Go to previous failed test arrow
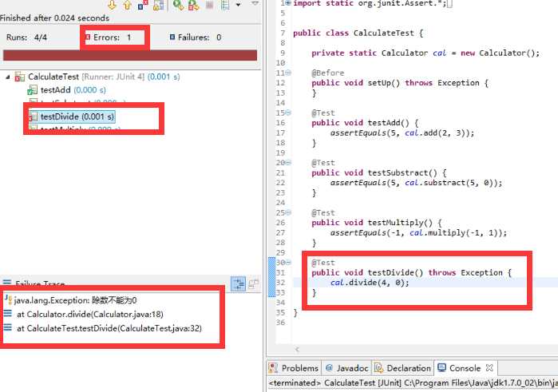This screenshot has height=392, width=558. (127, 5)
